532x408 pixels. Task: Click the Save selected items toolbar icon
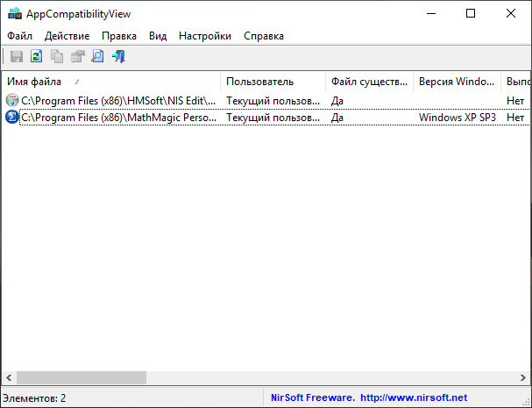(17, 56)
